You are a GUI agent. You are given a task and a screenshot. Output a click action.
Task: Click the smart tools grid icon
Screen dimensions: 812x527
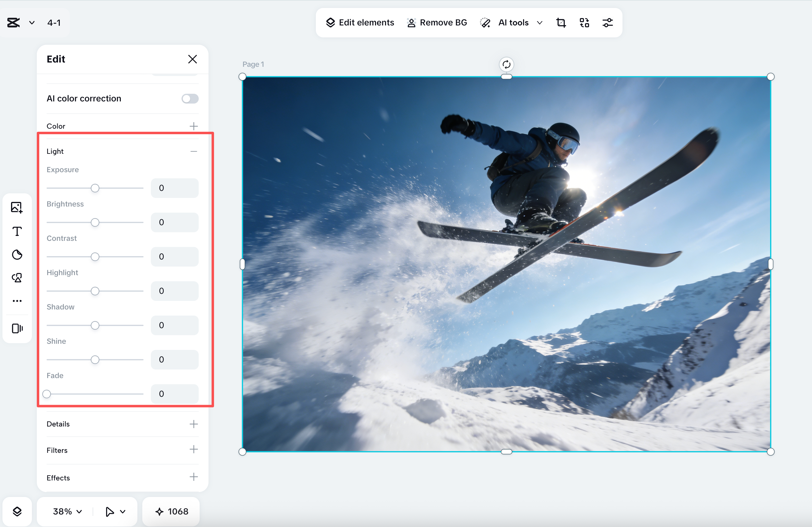click(584, 22)
